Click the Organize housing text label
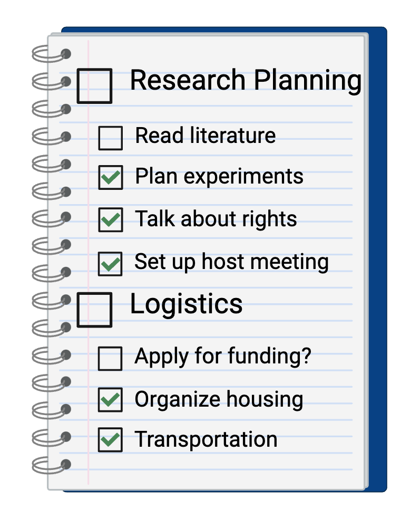 [219, 400]
